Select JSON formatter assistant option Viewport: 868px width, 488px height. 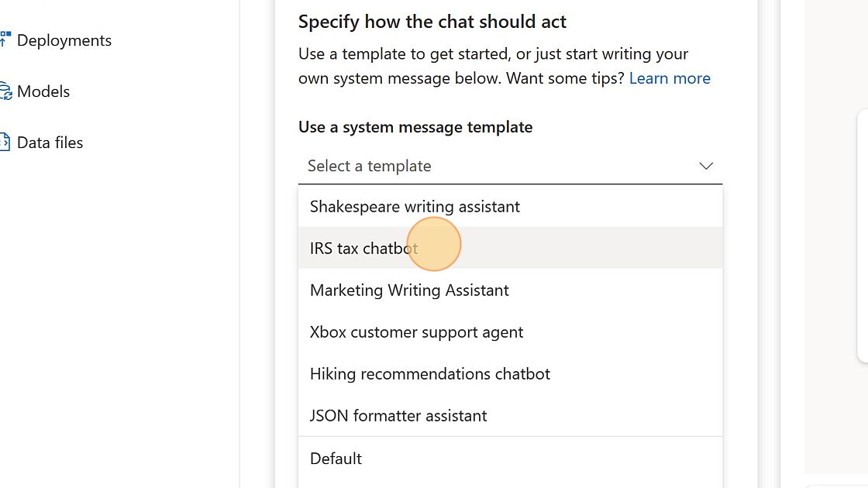coord(510,415)
